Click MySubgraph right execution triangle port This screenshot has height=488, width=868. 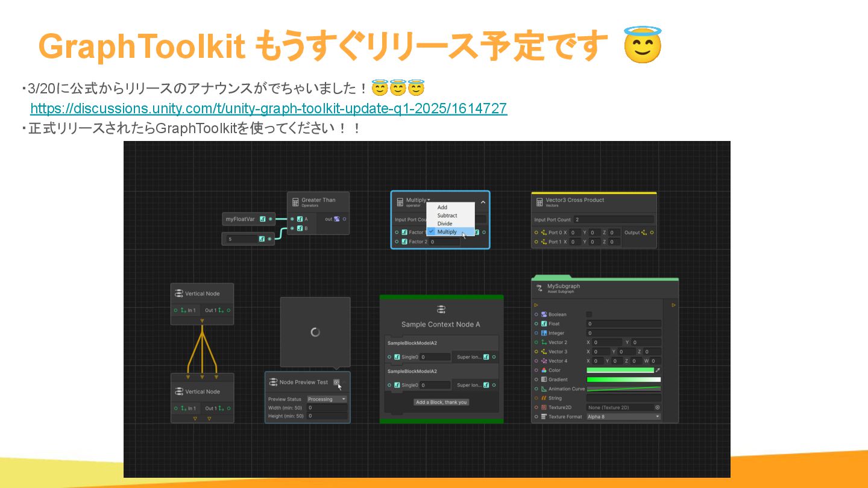pos(673,305)
